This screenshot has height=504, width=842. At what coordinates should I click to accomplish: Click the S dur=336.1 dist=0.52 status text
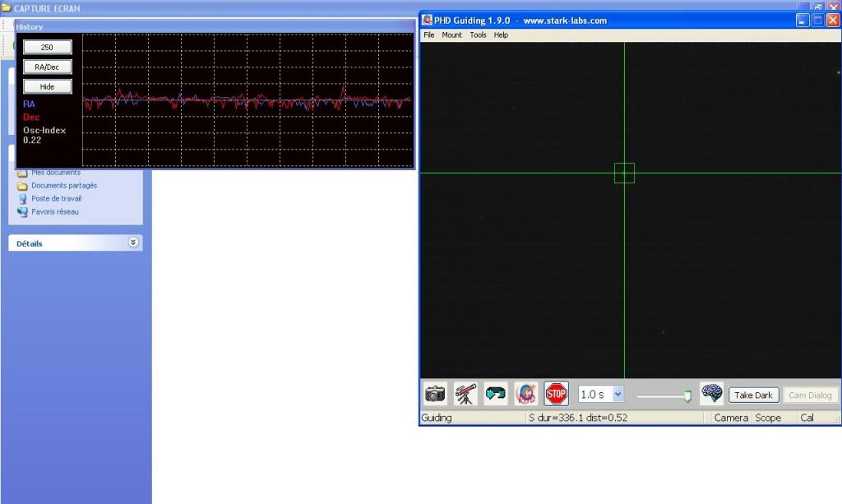578,418
